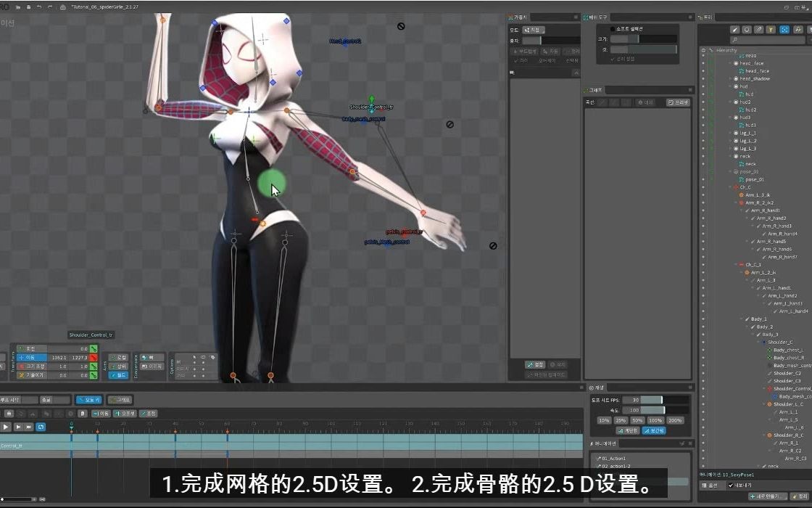Select the Scale transform tool

pos(31,366)
